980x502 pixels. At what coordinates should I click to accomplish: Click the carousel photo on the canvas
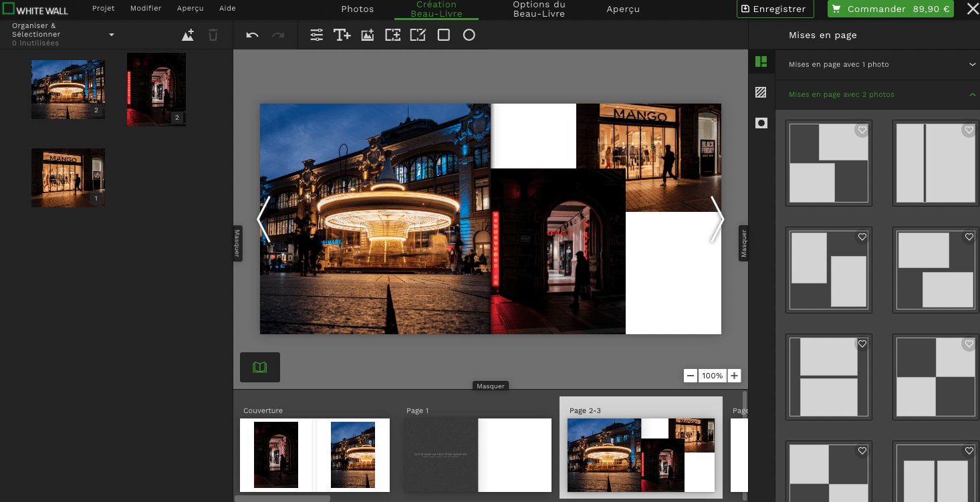pyautogui.click(x=375, y=219)
